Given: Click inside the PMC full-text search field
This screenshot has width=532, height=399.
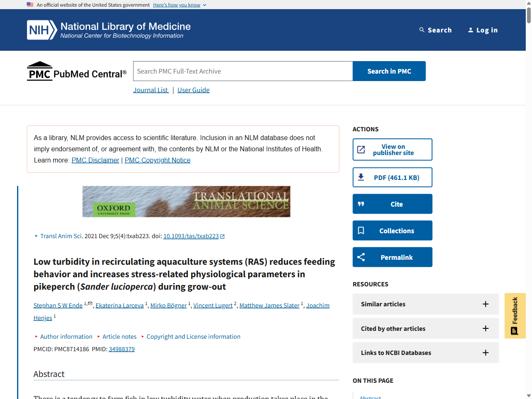Looking at the screenshot, I should [x=242, y=71].
